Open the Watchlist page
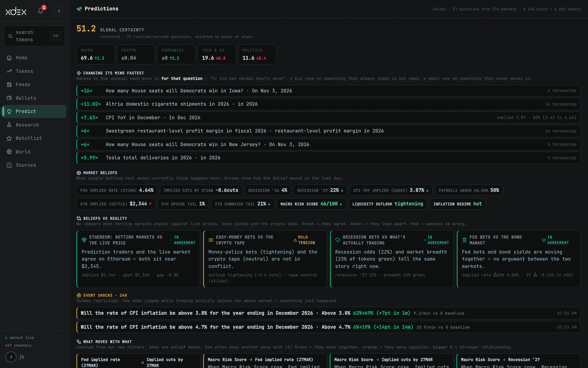 (x=34, y=138)
